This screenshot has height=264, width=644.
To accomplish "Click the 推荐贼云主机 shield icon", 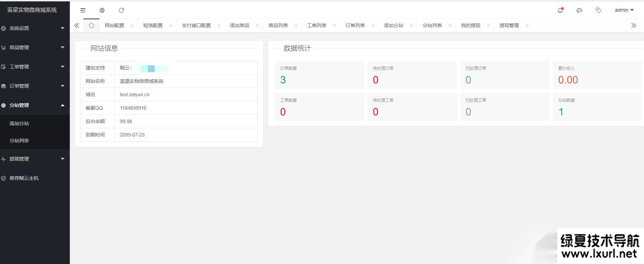I will click(x=3, y=178).
